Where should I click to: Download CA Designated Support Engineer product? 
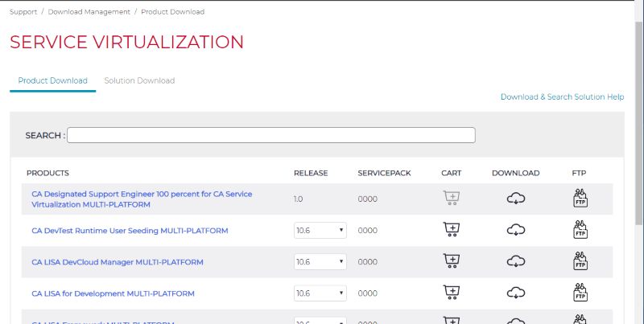pos(516,199)
